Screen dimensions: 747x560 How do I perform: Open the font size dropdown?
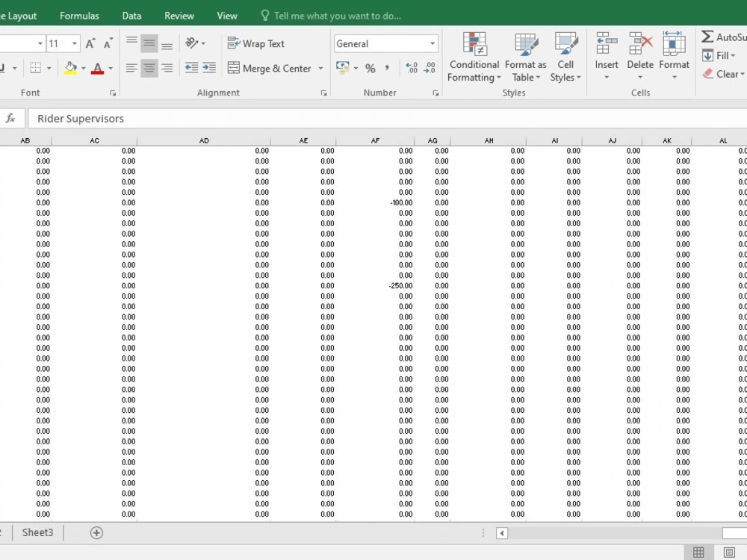pyautogui.click(x=74, y=44)
